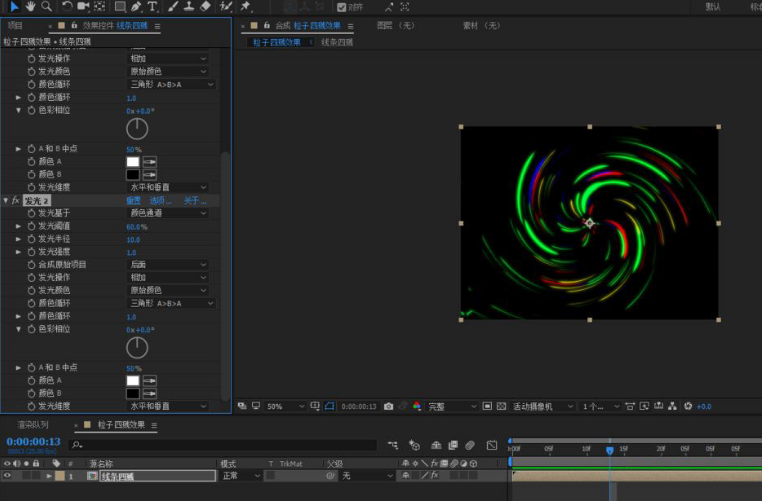
Task: Select the 线条四溅 breadcrumb in viewer
Action: (x=337, y=42)
